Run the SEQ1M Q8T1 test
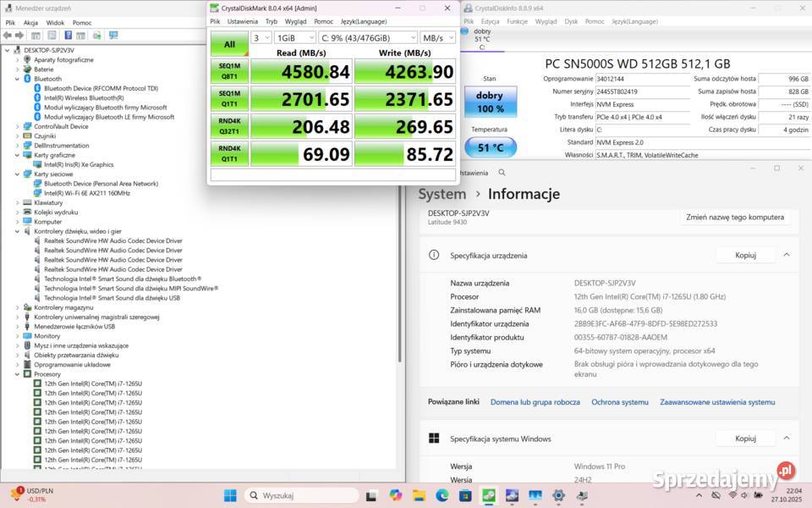This screenshot has height=508, width=812. [229, 71]
